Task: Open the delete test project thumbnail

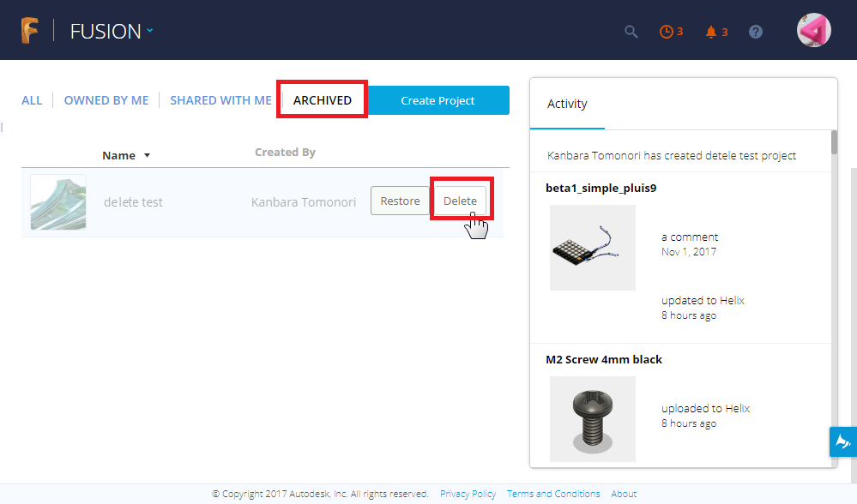Action: tap(58, 202)
